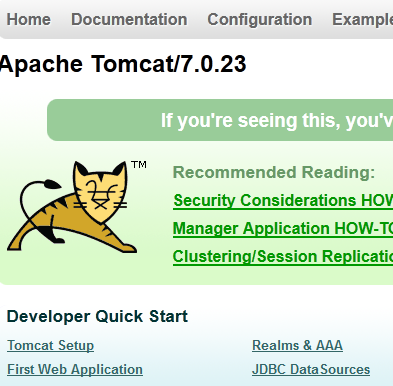Open the Home navigation item
Image resolution: width=393 pixels, height=386 pixels.
[29, 19]
